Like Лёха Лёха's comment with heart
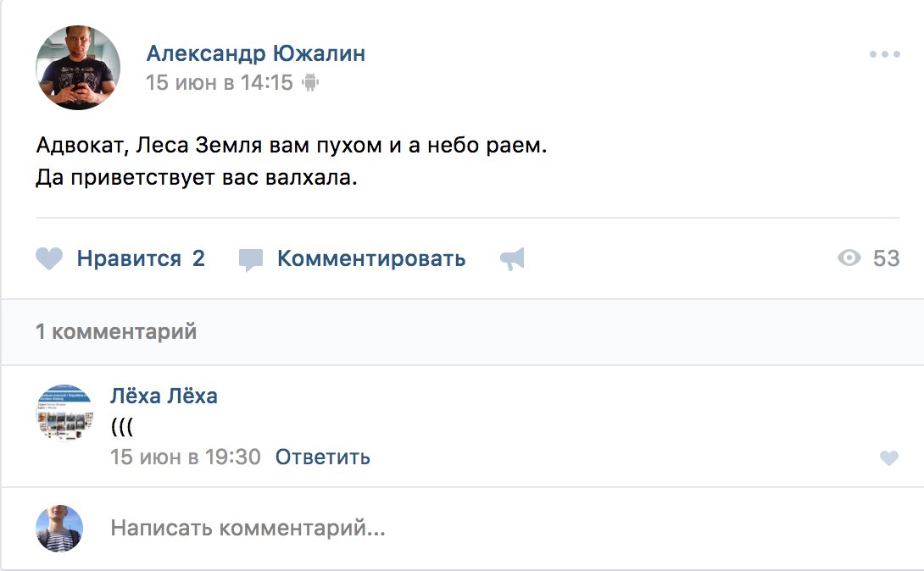Image resolution: width=924 pixels, height=571 pixels. [889, 457]
